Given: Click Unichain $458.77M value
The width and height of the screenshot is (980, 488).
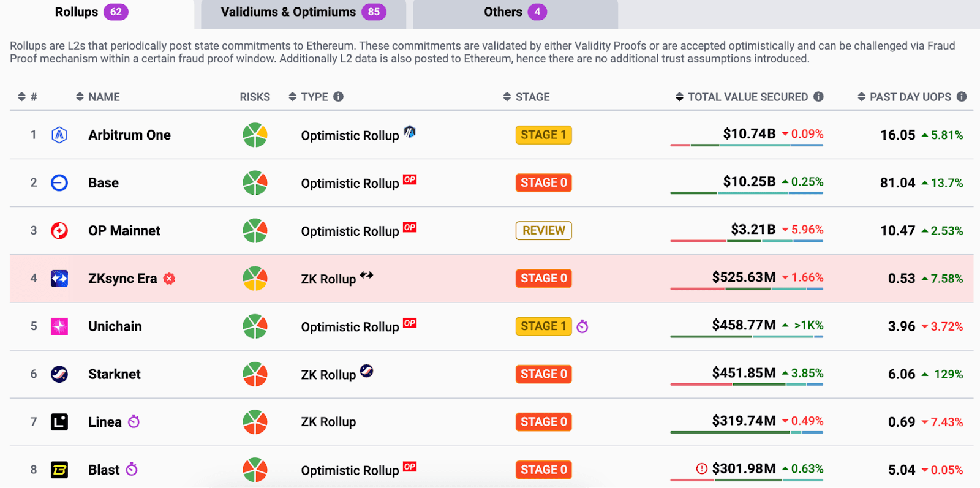Looking at the screenshot, I should point(744,325).
